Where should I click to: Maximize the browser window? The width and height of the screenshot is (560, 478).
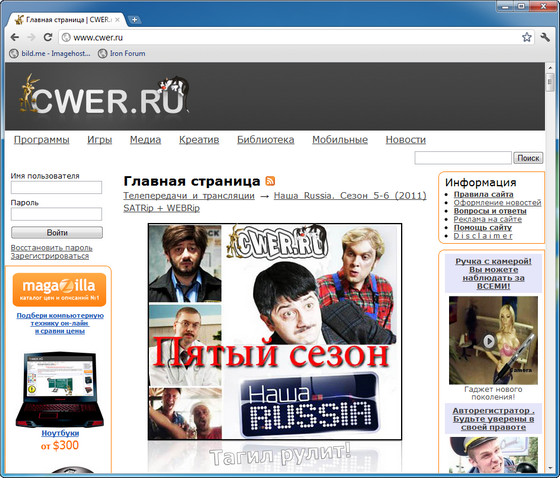521,6
